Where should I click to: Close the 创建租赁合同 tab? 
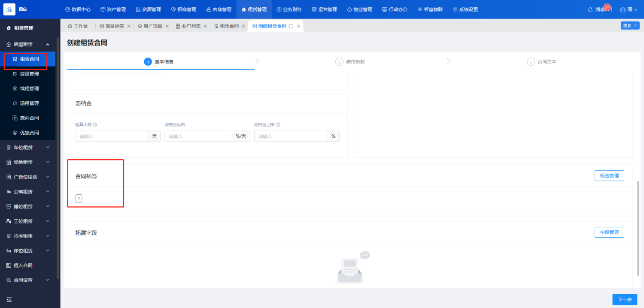click(x=298, y=26)
